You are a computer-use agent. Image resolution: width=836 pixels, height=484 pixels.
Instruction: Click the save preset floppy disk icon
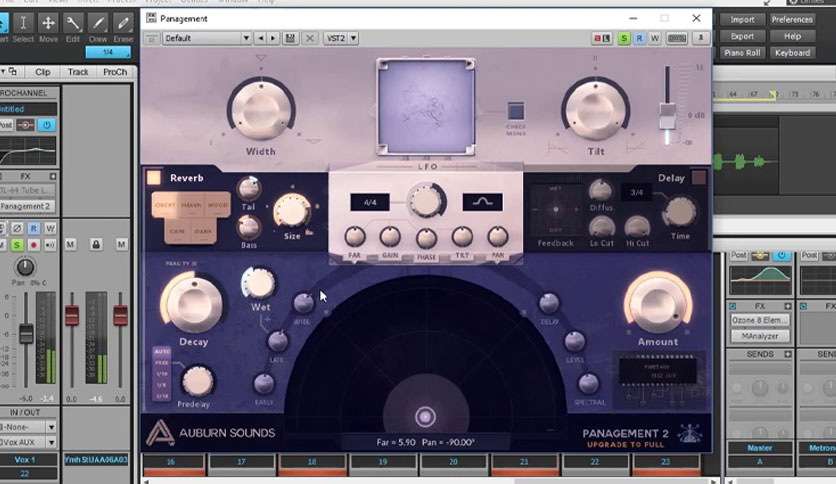click(290, 38)
